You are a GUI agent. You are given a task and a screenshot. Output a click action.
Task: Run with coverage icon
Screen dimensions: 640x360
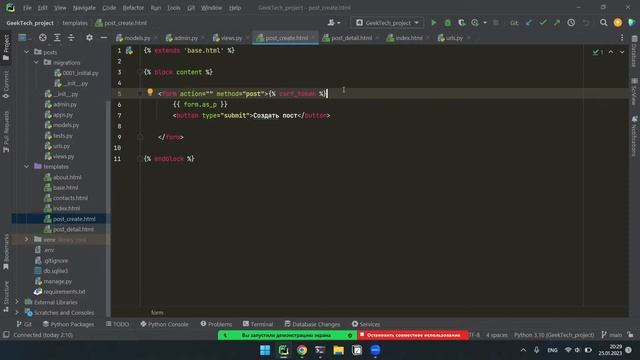click(x=462, y=23)
